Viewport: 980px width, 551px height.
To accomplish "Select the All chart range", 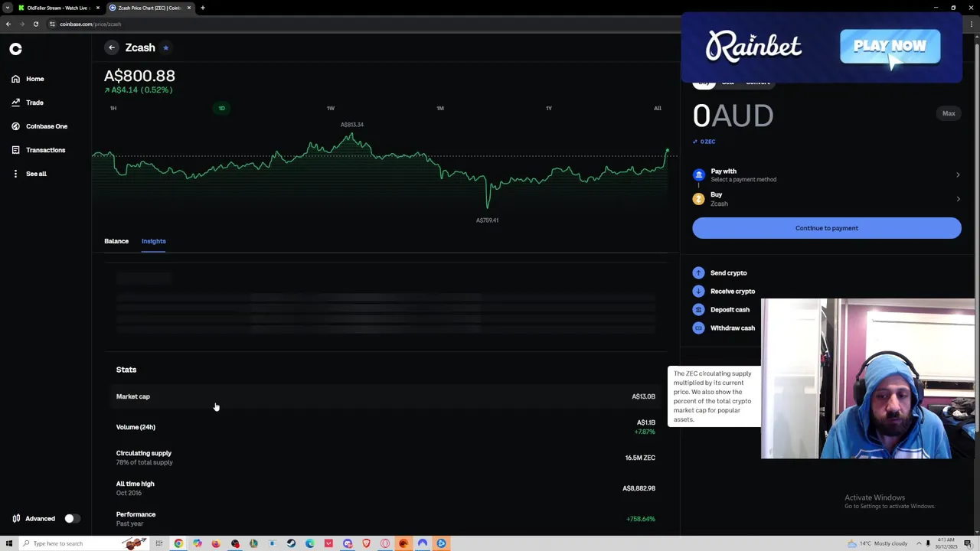I will (658, 108).
